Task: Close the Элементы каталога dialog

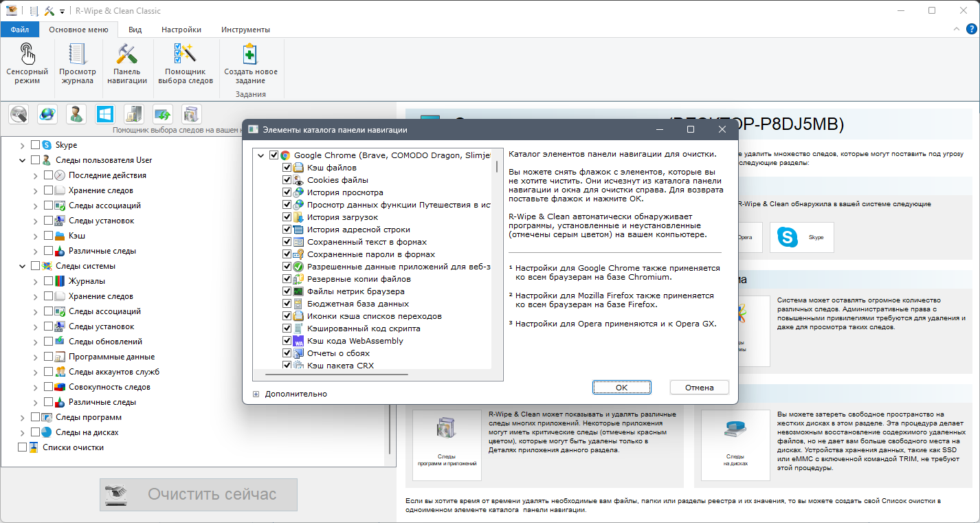Action: point(722,129)
